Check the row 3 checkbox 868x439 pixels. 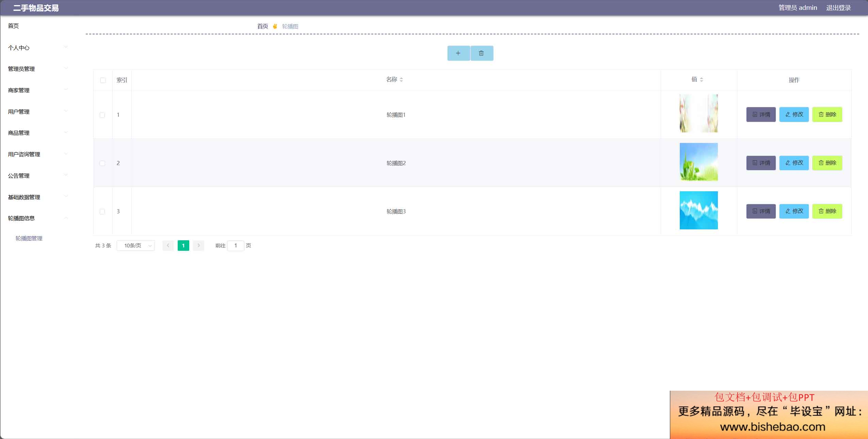(102, 212)
